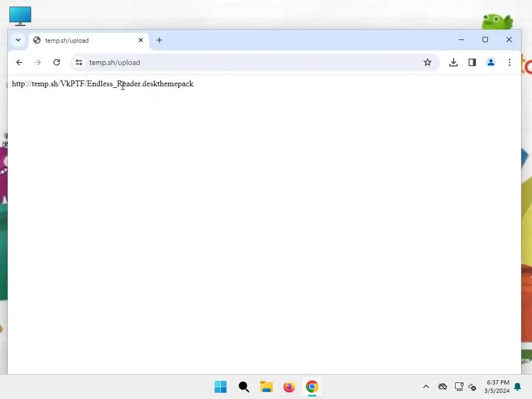The image size is (532, 399).
Task: Open the Chrome downloads icon
Action: 453,62
